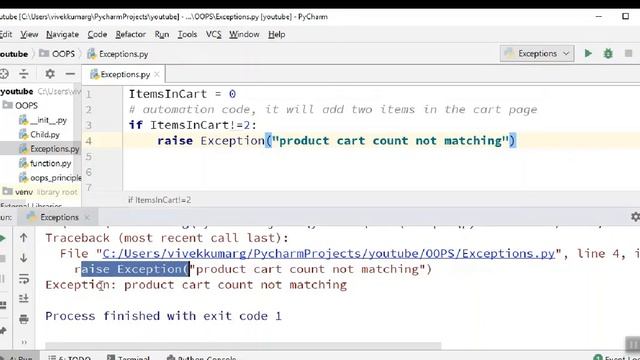Open the Window menu
The image size is (640, 360).
tap(244, 35)
